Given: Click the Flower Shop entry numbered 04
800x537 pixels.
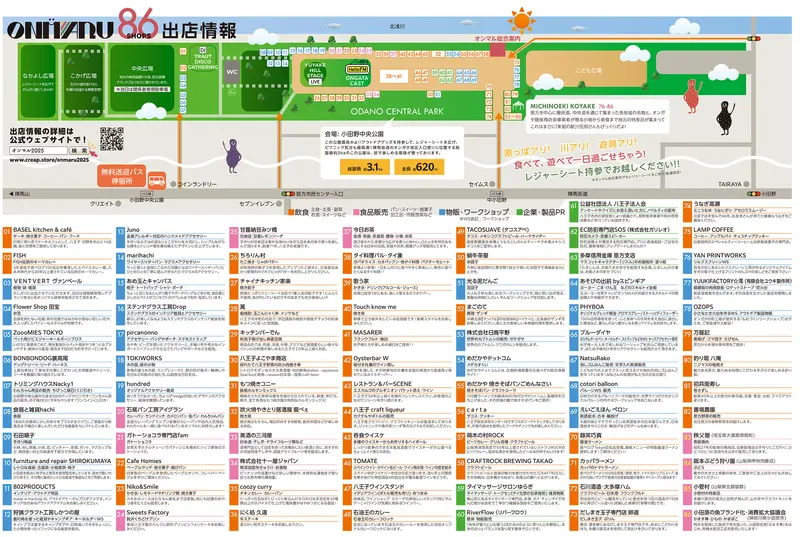Looking at the screenshot, I should (57, 315).
